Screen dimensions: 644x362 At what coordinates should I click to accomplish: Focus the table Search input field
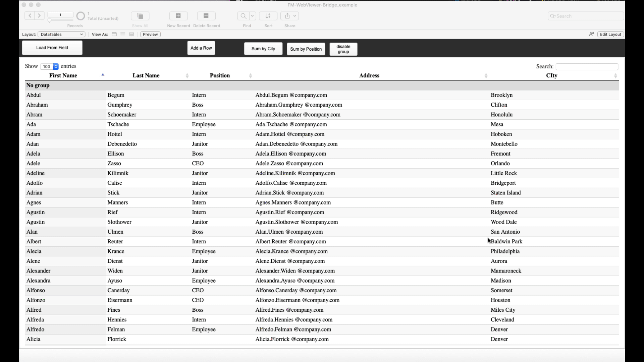point(587,67)
